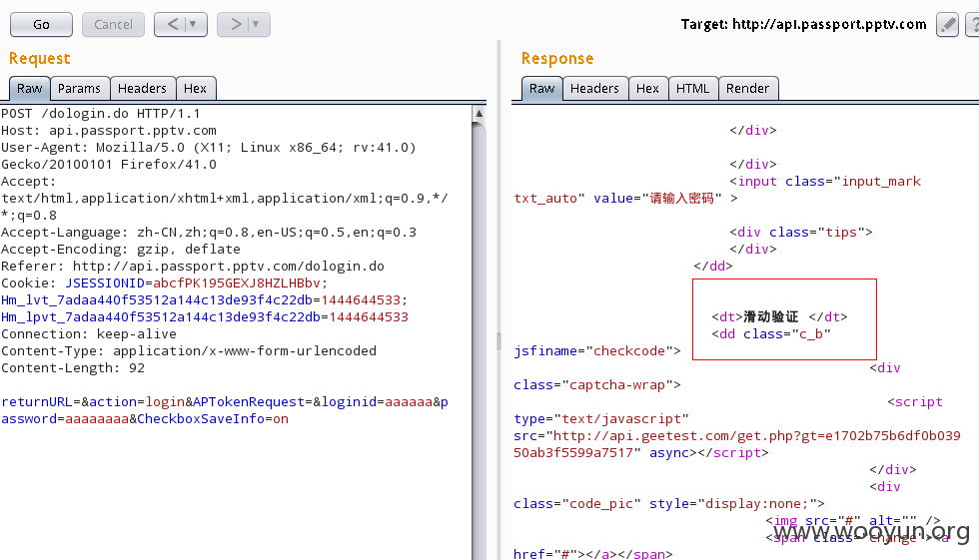Image resolution: width=979 pixels, height=560 pixels.
Task: Click the Referer header line
Action: [192, 267]
